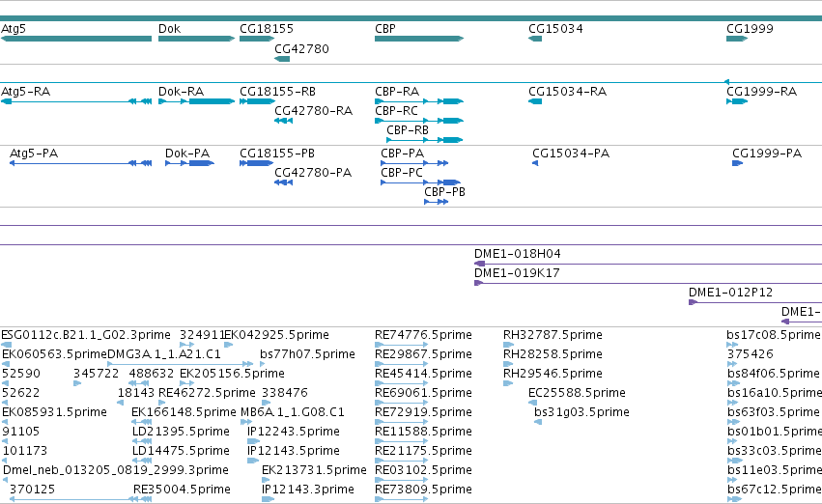
Task: Select the EK166148.5prime EST label
Action: pos(184,412)
